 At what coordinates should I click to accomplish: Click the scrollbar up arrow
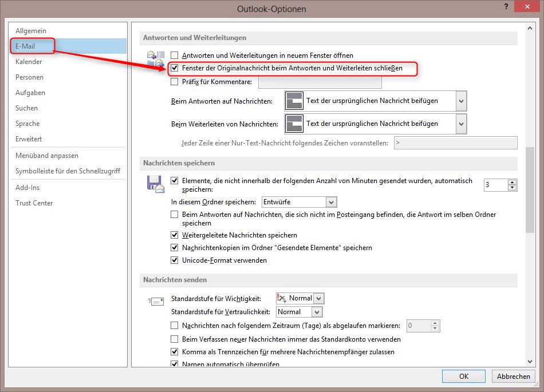[530, 29]
